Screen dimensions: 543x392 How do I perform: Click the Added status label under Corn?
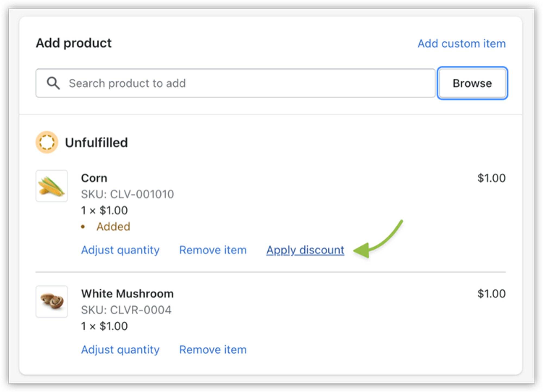tap(113, 227)
